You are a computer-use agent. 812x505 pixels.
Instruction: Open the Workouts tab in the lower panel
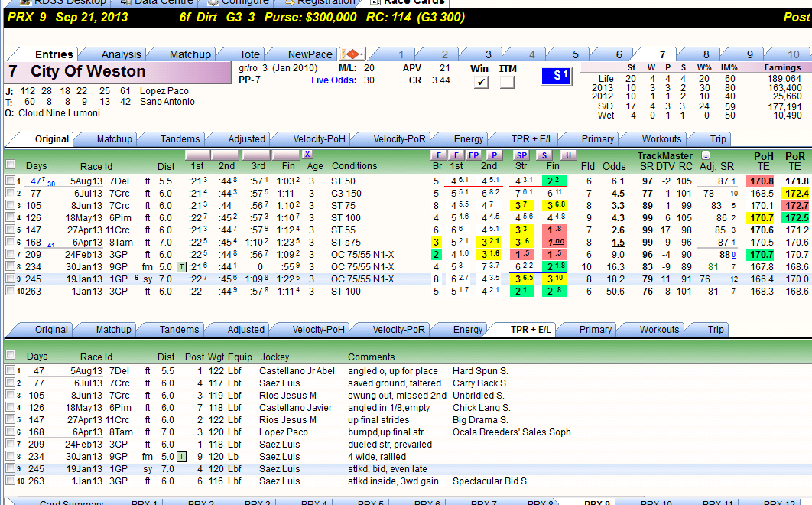click(x=659, y=329)
